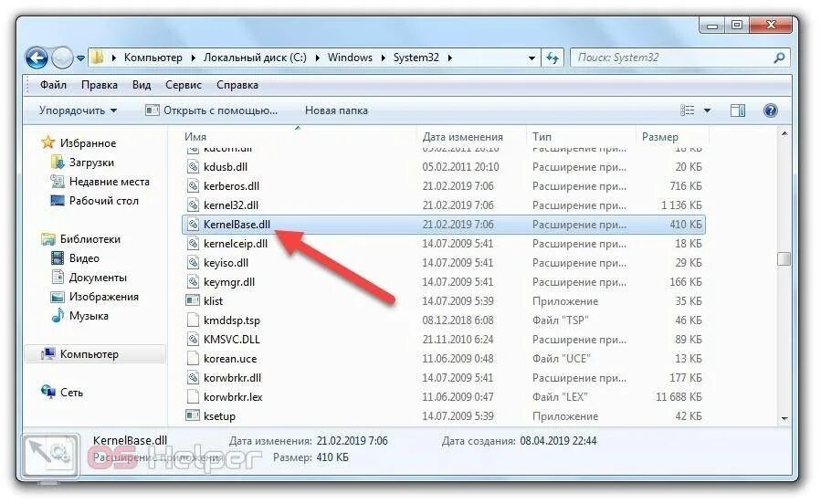
Task: Open Документы library in sidebar
Action: point(89,278)
